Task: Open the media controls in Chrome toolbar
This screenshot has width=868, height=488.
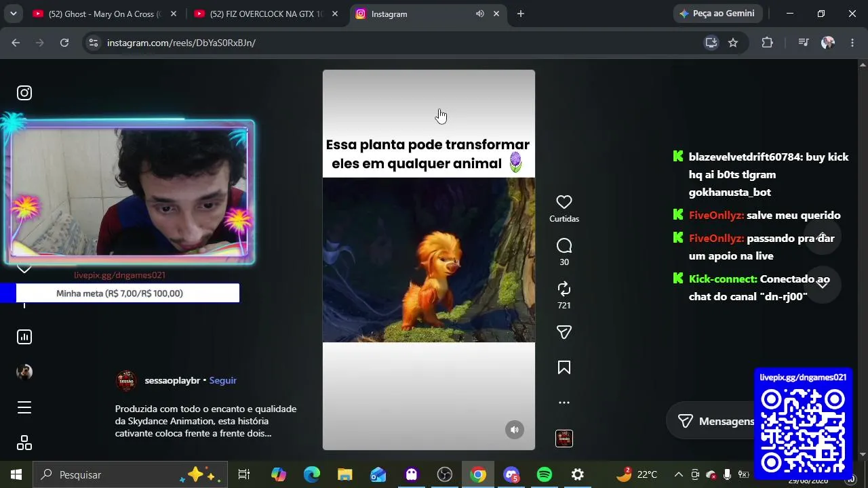Action: pos(804,43)
